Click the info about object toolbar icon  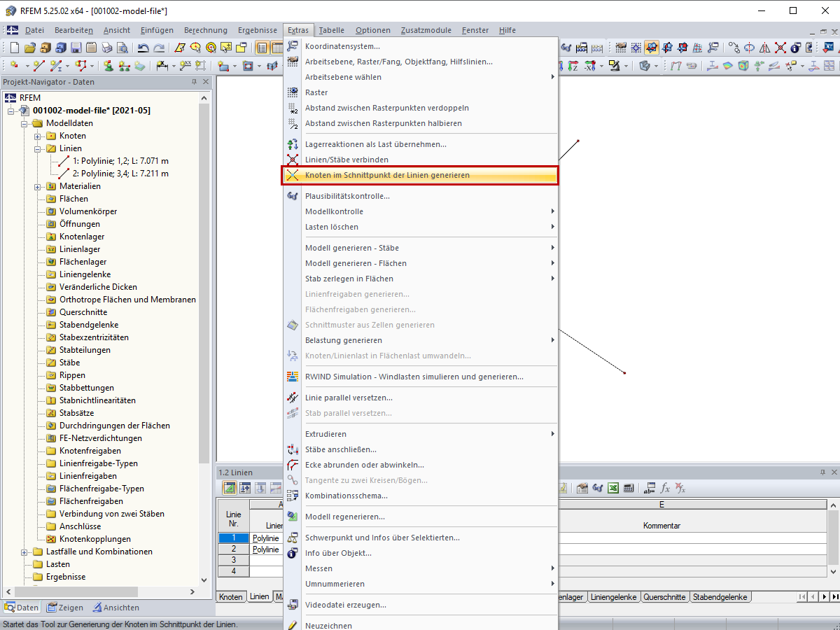tap(795, 48)
